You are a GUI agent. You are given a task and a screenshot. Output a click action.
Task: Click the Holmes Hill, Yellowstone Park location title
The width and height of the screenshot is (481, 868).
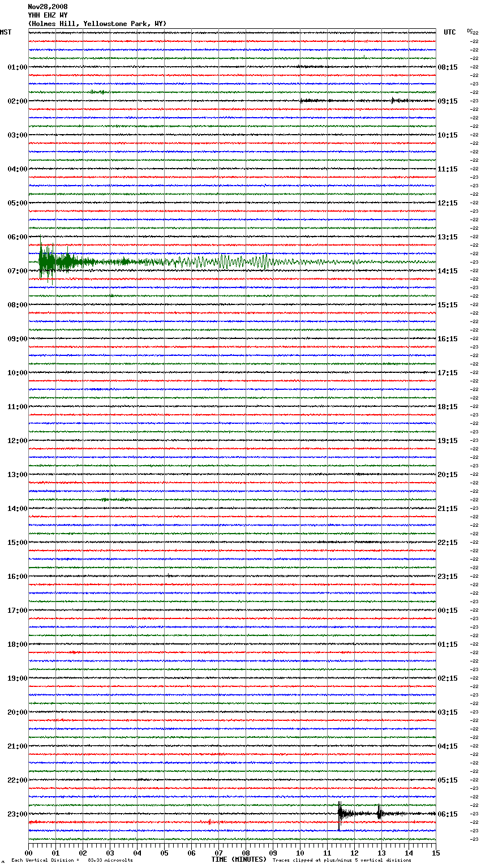97,24
